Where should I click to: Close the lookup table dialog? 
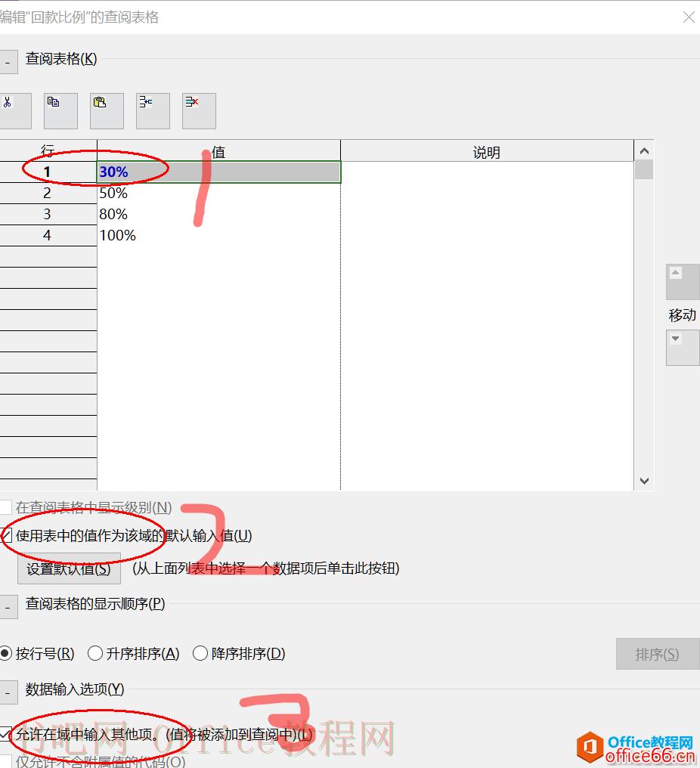tap(688, 17)
